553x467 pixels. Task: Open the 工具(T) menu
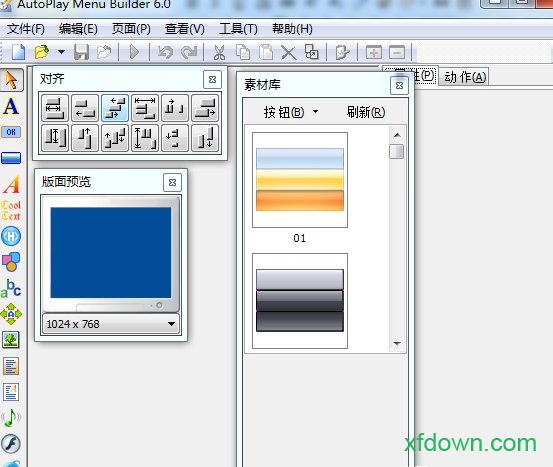click(238, 29)
